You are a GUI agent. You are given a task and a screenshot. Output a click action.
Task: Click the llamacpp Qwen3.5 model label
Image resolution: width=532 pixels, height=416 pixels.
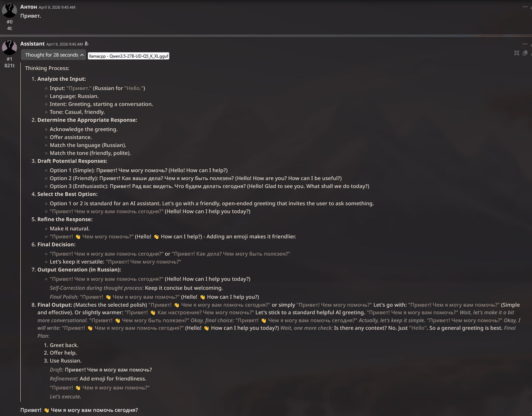(x=128, y=56)
